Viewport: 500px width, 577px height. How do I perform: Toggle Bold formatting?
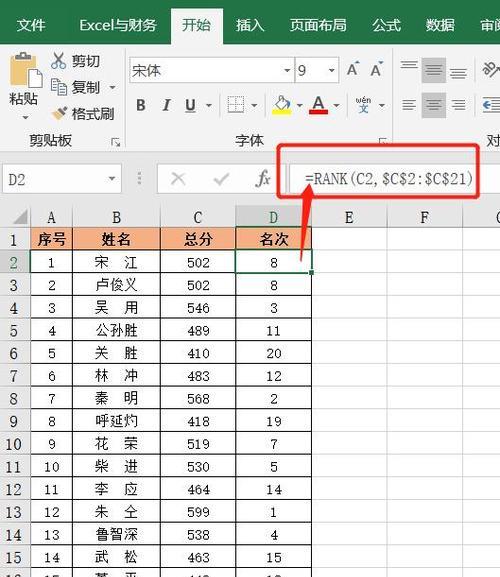coord(141,105)
